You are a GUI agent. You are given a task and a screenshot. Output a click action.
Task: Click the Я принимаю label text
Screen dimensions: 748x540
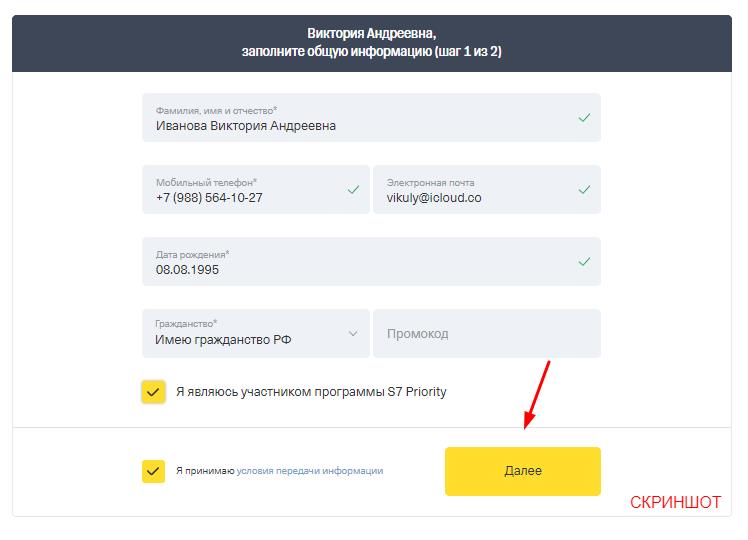[x=205, y=471]
